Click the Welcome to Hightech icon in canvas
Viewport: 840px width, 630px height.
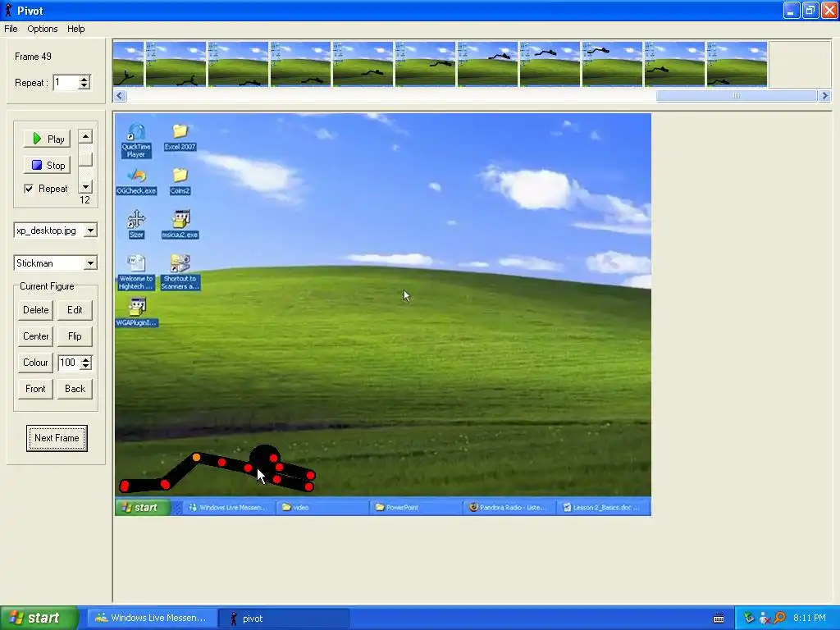pos(136,272)
